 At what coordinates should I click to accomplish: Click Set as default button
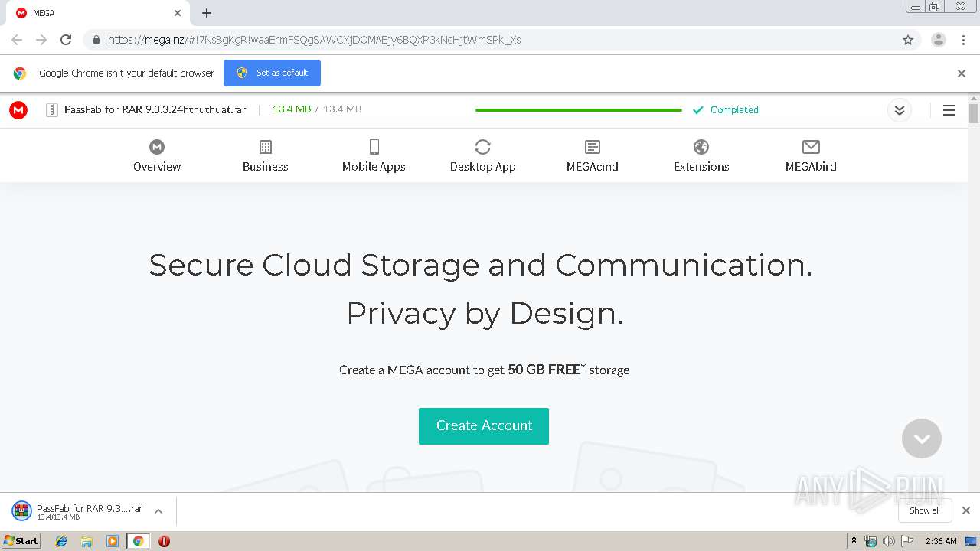coord(272,73)
